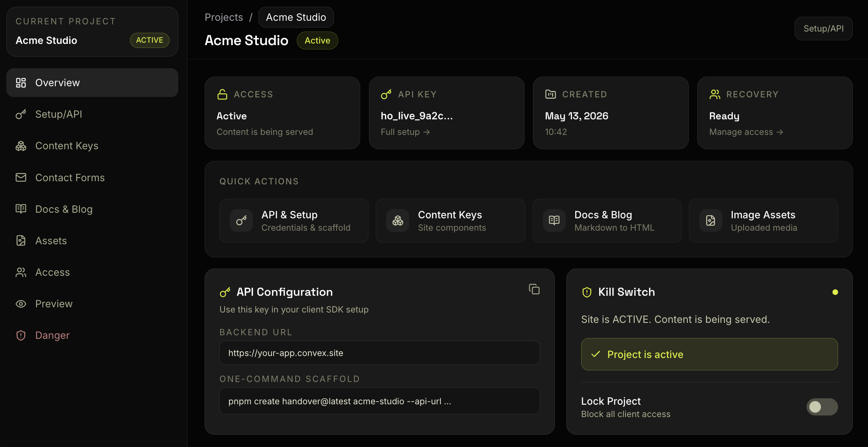Click the 'Block all client access' description
868x447 pixels.
pyautogui.click(x=625, y=414)
